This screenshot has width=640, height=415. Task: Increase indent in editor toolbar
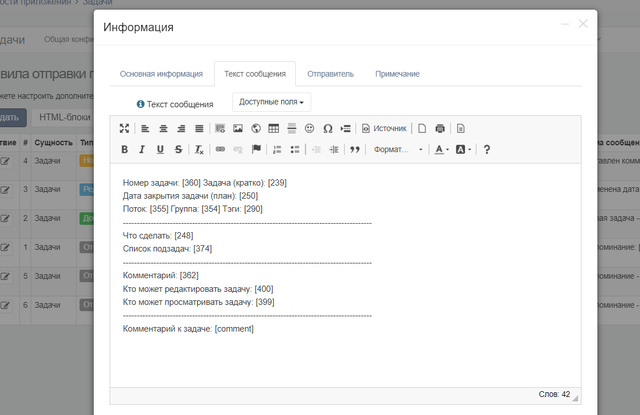334,149
